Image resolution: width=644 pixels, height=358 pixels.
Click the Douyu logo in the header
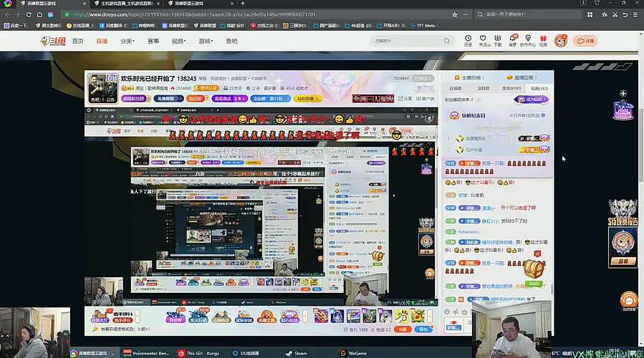(x=53, y=42)
